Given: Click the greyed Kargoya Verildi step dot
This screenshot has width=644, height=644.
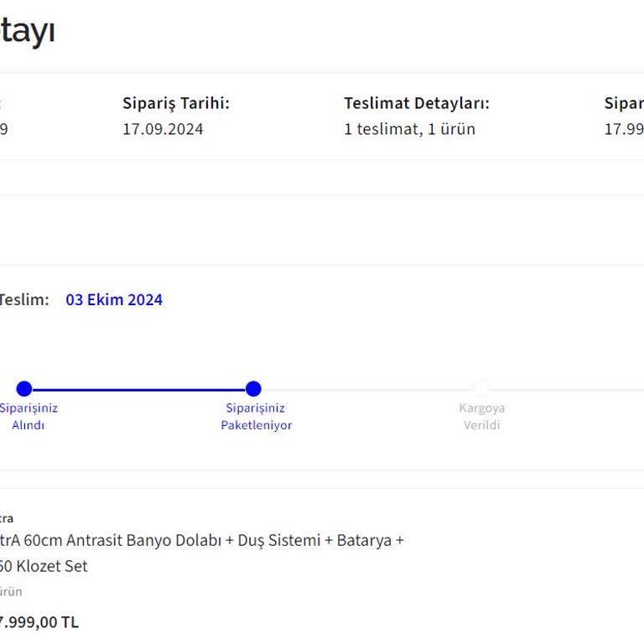Looking at the screenshot, I should click(481, 388).
